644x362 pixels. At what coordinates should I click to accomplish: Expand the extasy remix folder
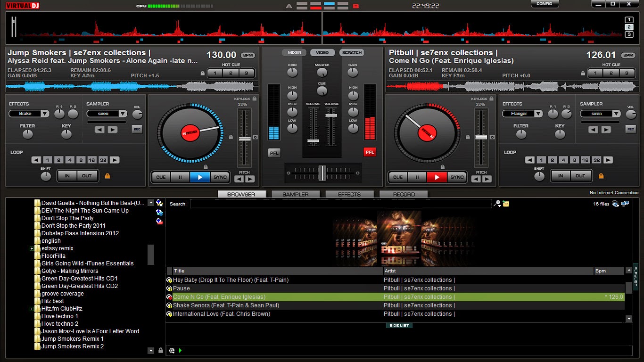click(x=32, y=248)
